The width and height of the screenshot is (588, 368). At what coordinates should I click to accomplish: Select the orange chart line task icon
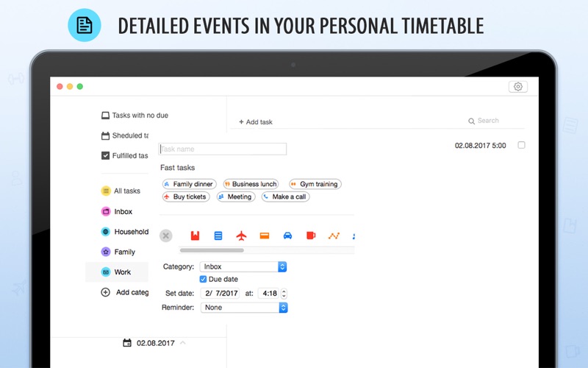pos(334,236)
